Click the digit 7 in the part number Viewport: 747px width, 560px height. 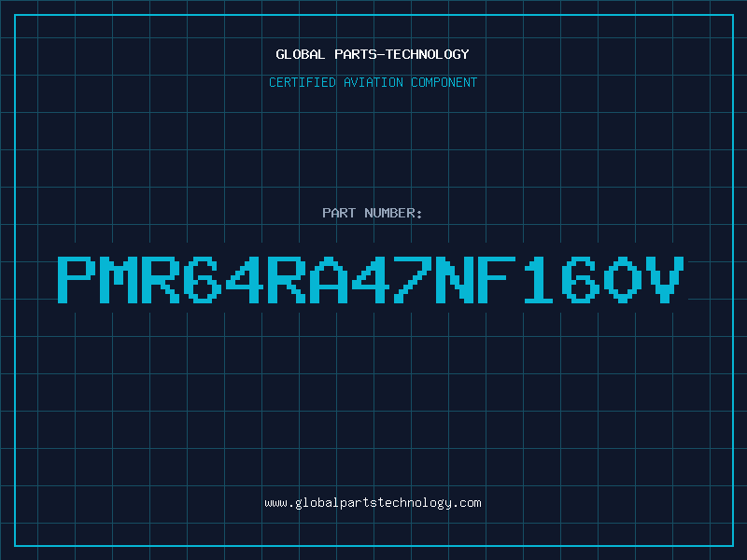412,279
